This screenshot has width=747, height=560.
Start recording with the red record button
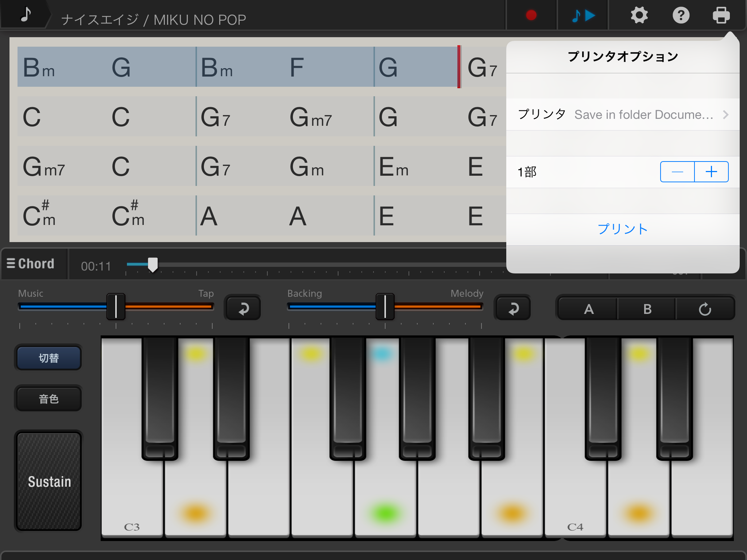coord(531,15)
